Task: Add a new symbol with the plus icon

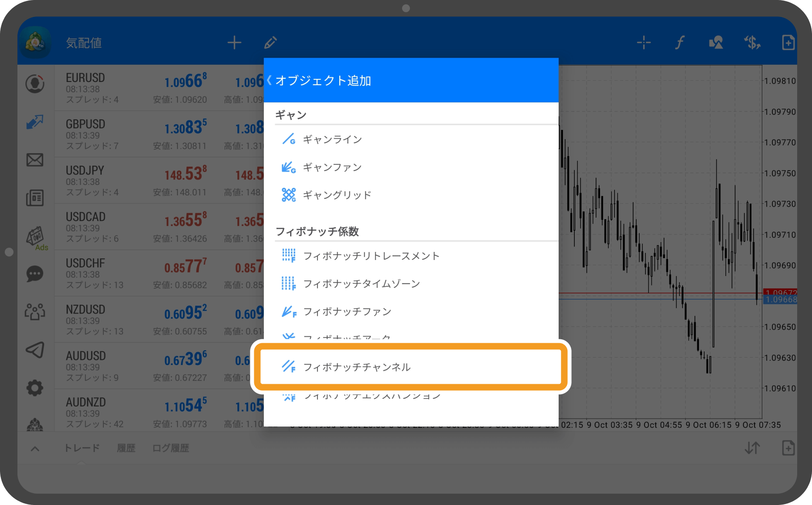Action: point(234,42)
